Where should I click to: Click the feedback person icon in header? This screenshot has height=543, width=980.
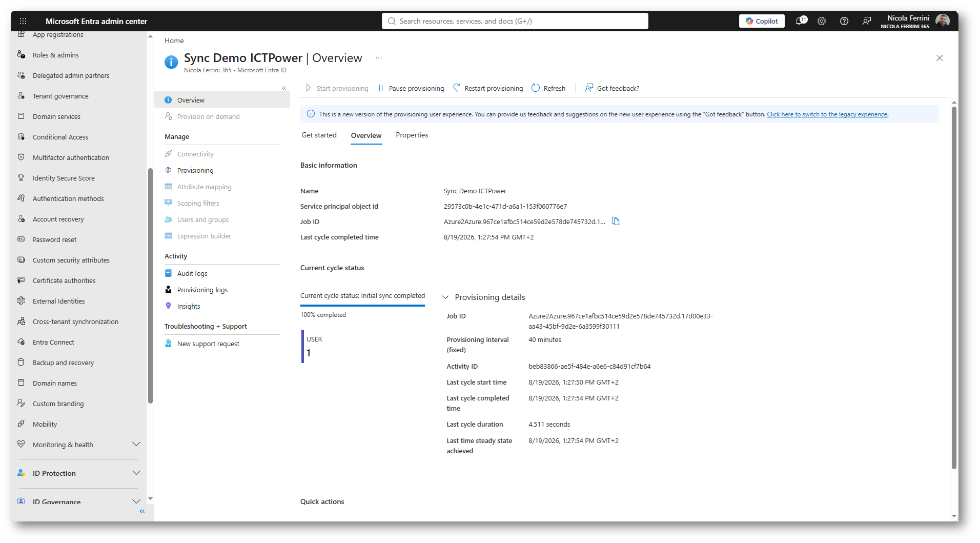[867, 21]
